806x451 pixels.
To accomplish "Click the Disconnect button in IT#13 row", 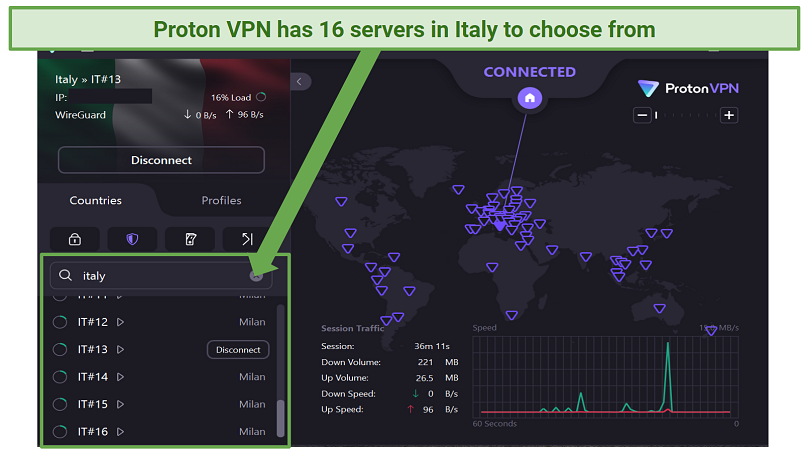I will (x=238, y=350).
